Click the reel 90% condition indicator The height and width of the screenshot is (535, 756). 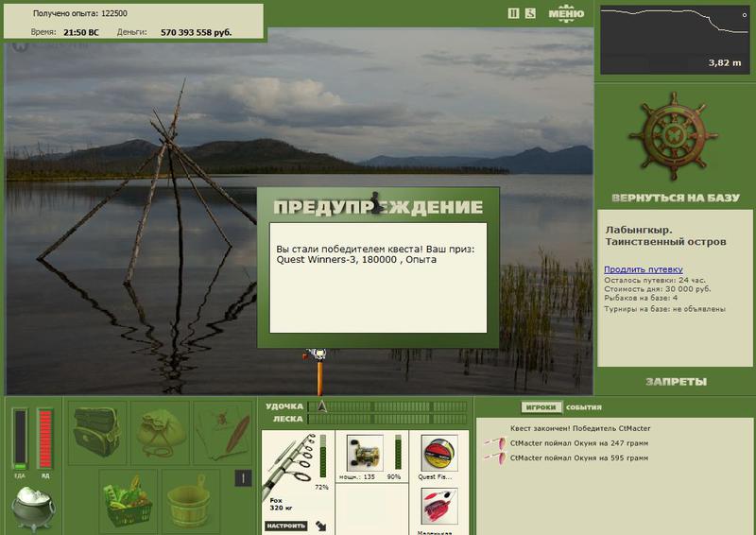(398, 452)
